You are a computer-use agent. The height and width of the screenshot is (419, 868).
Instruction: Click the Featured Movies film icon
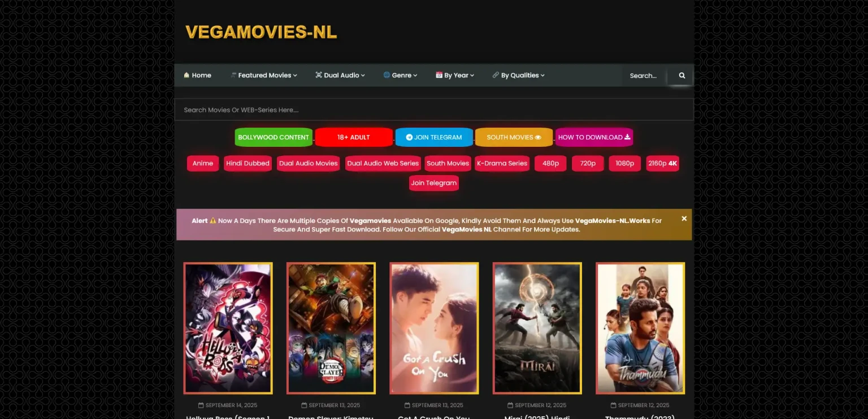[x=233, y=75]
